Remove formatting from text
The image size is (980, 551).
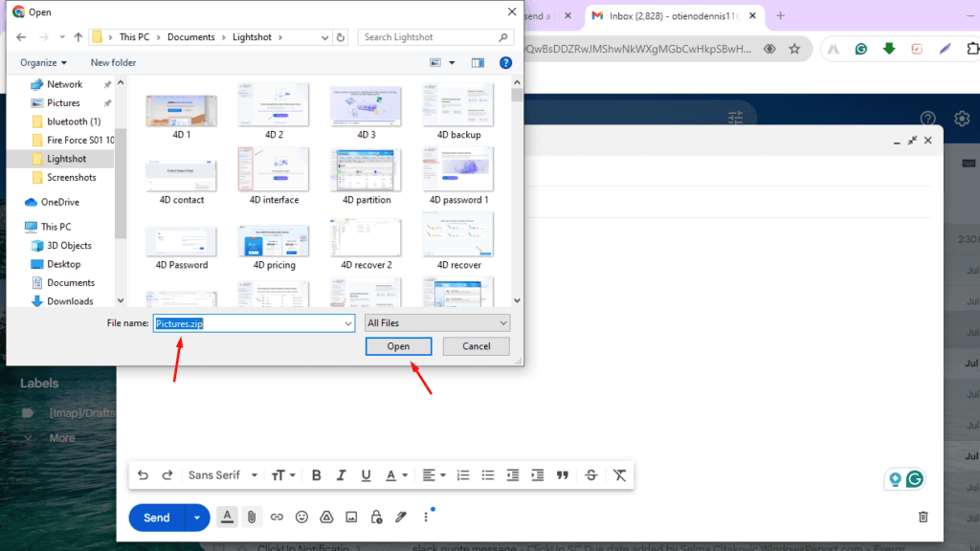point(619,475)
